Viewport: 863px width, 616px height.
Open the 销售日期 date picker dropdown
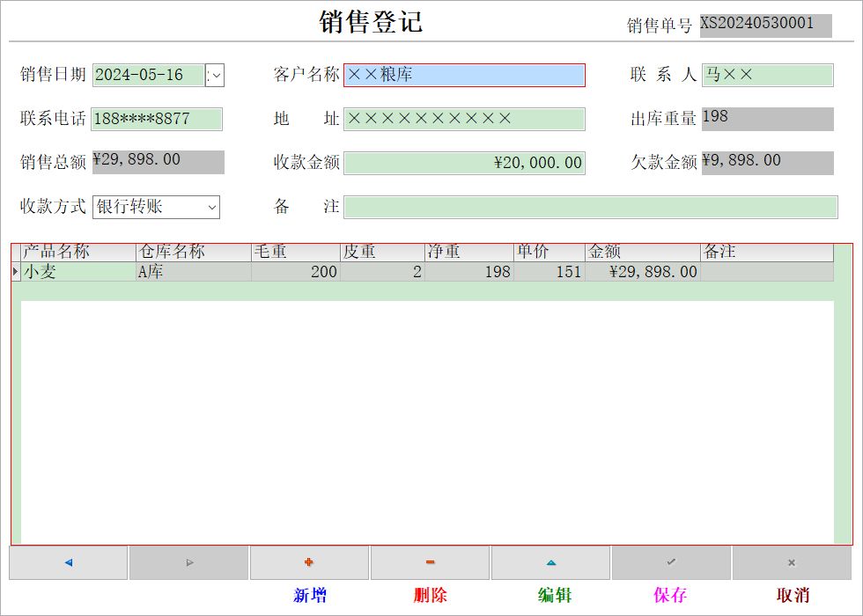(215, 76)
